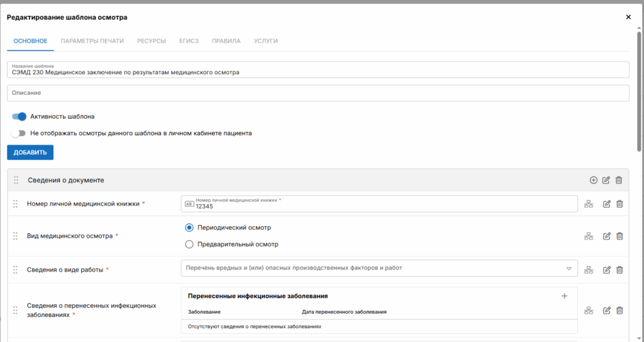This screenshot has width=644, height=342.
Task: Click the add icon in Сведения о документе header
Action: click(594, 180)
